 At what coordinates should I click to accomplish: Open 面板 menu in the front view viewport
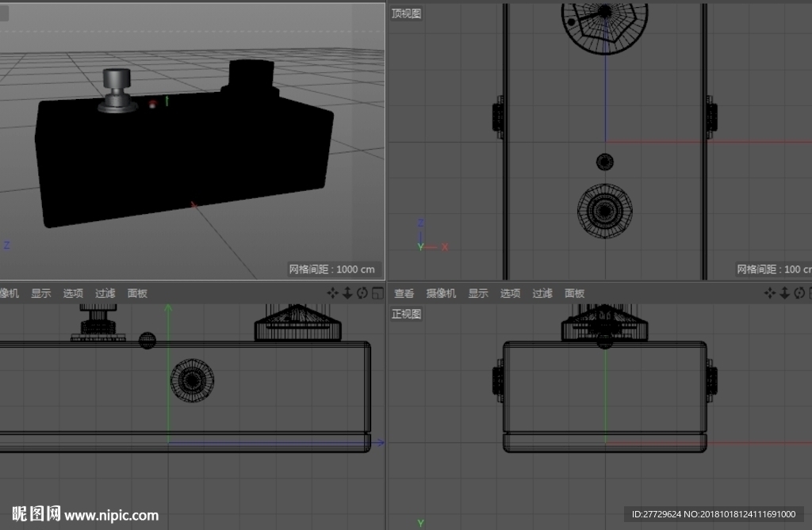(x=574, y=293)
